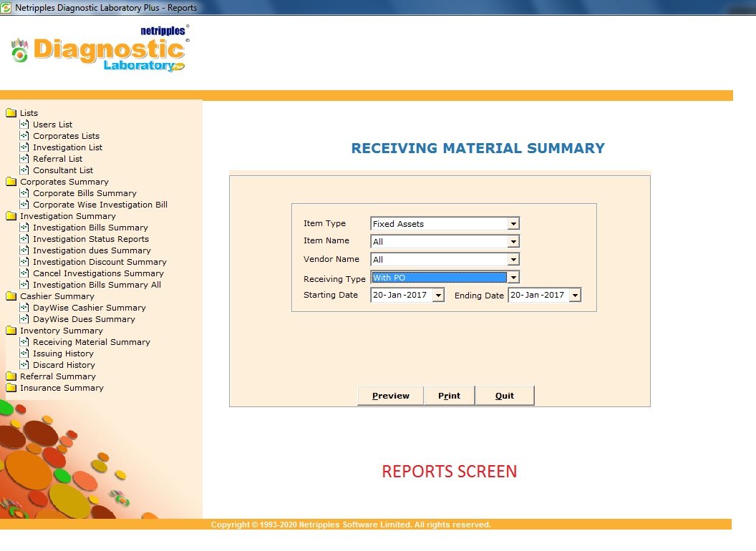Image resolution: width=756 pixels, height=551 pixels.
Task: Select Cancel Investigations Summary entry
Action: click(x=98, y=273)
